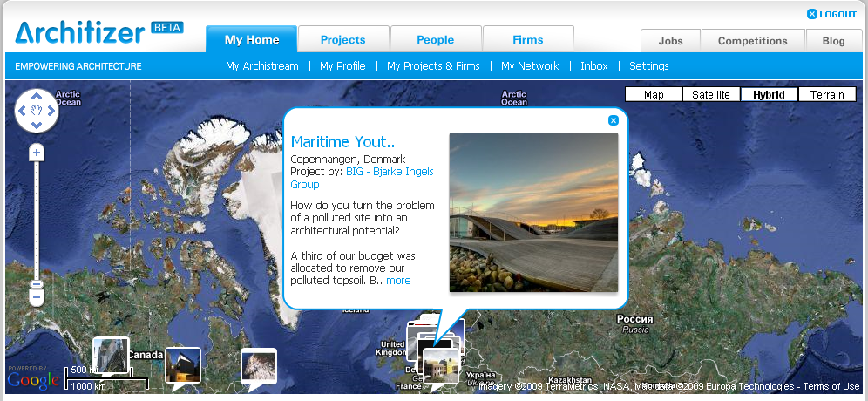Click the Logout X icon

point(812,15)
